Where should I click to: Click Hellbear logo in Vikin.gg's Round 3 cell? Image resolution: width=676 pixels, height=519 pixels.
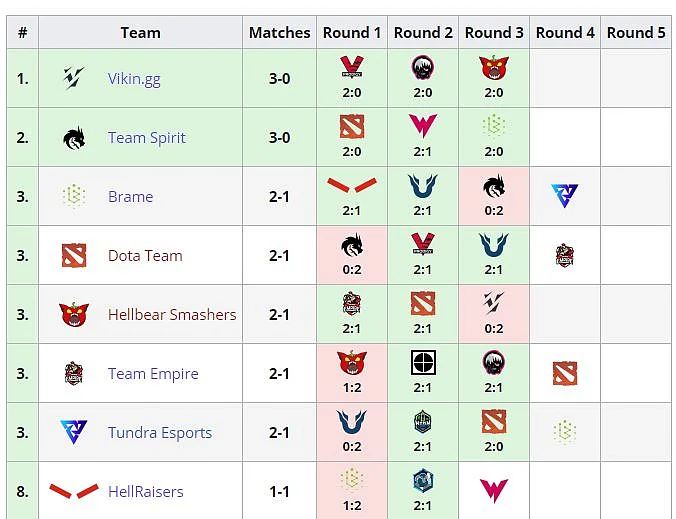494,68
